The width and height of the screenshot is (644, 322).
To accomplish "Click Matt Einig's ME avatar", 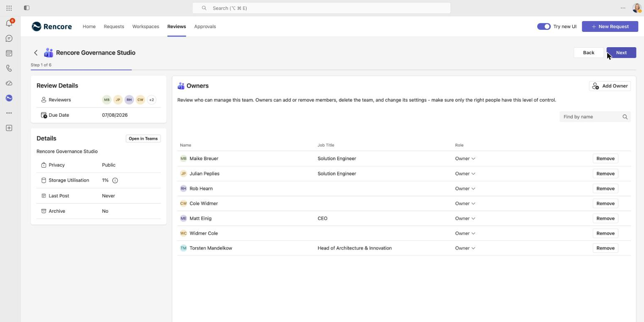I will click(183, 219).
